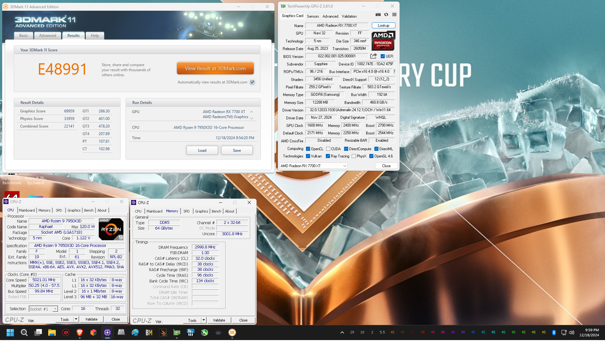Viewport: 605px width, 364px height.
Task: Open Tools dropdown arrow in left CPU-Z
Action: pyautogui.click(x=76, y=319)
